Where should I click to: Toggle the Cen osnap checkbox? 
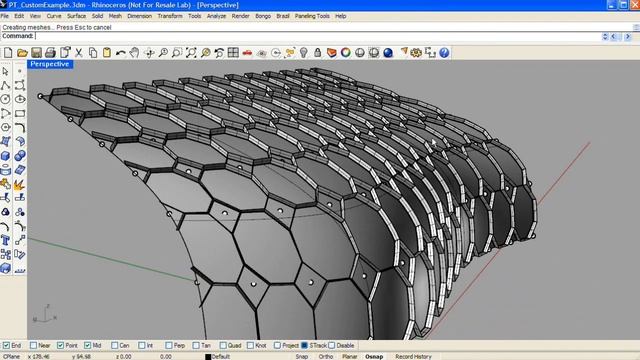(x=114, y=345)
